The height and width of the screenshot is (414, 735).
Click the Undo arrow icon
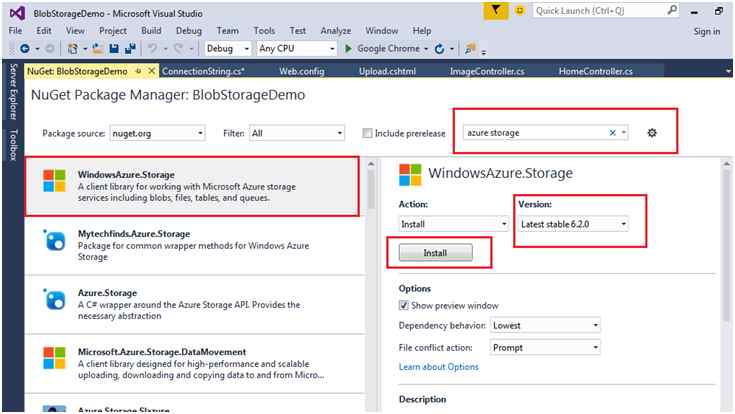click(152, 48)
